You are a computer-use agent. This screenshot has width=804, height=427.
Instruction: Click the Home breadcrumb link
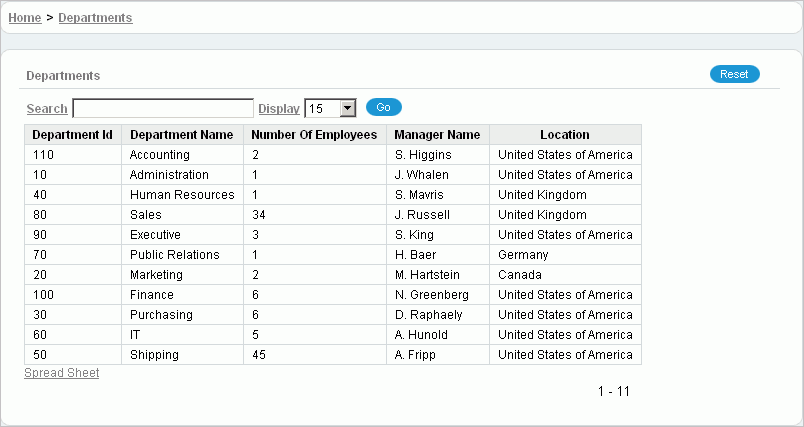pyautogui.click(x=24, y=18)
